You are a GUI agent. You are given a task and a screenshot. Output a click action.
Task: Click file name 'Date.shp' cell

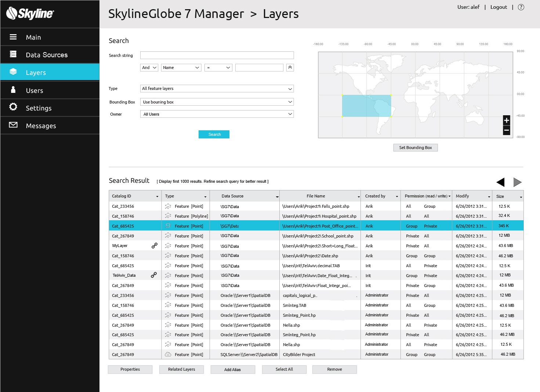(310, 256)
